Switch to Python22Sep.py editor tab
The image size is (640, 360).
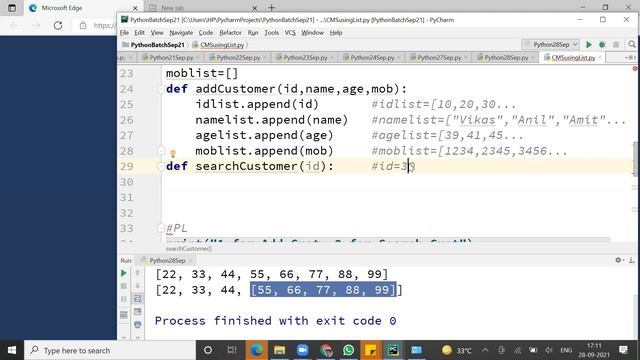click(x=238, y=58)
